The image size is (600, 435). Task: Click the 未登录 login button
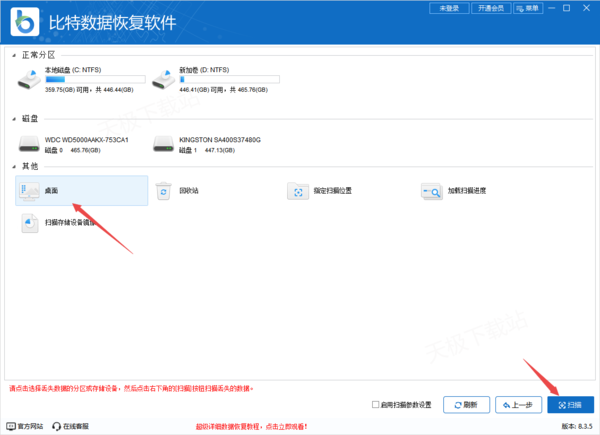(449, 8)
